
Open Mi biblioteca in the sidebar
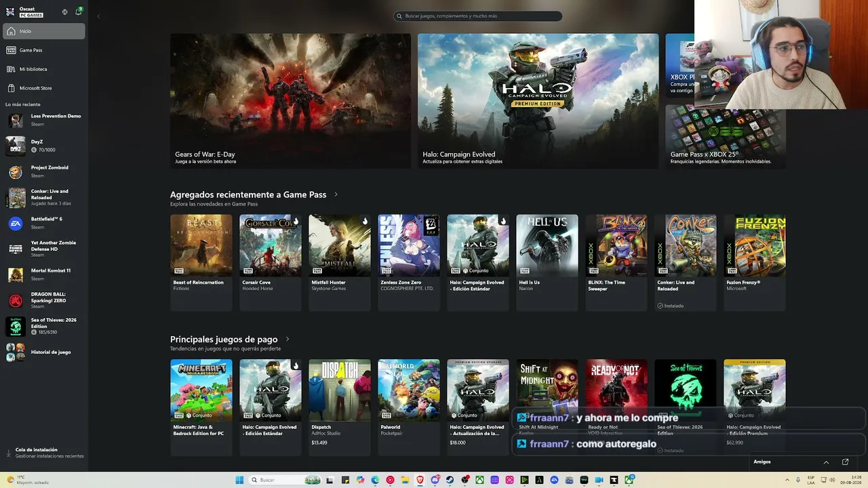click(44, 69)
